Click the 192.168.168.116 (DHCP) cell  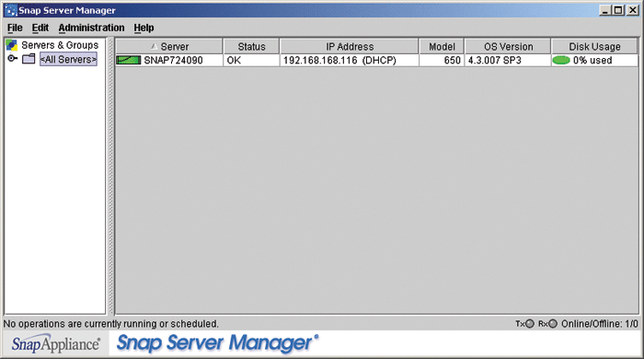point(350,61)
